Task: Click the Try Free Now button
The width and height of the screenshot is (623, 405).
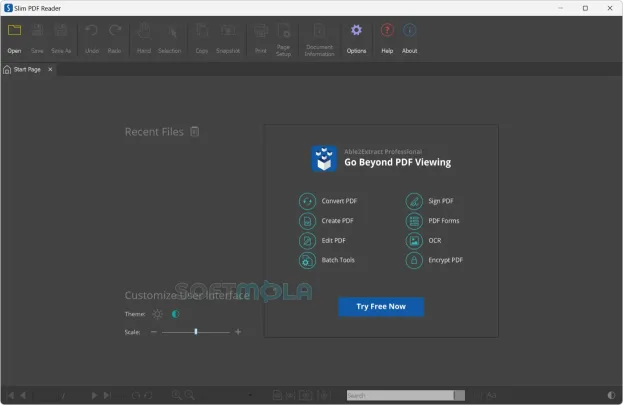Action: [x=381, y=306]
